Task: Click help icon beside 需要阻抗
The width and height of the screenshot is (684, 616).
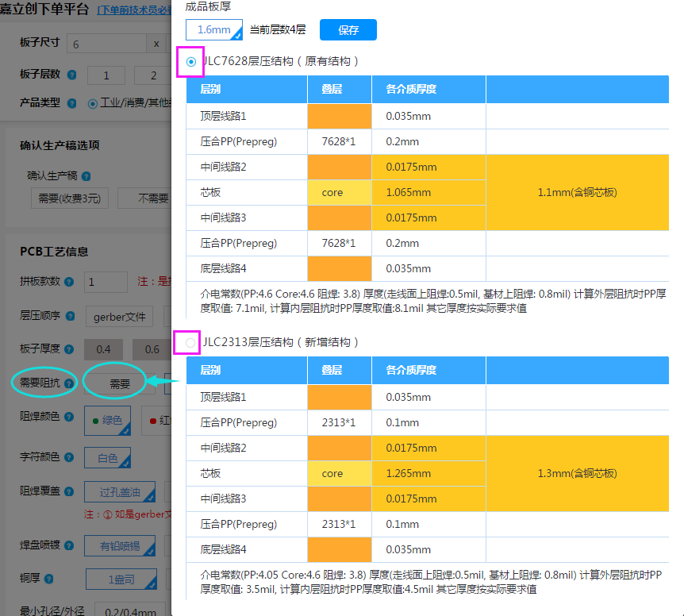Action: click(69, 384)
